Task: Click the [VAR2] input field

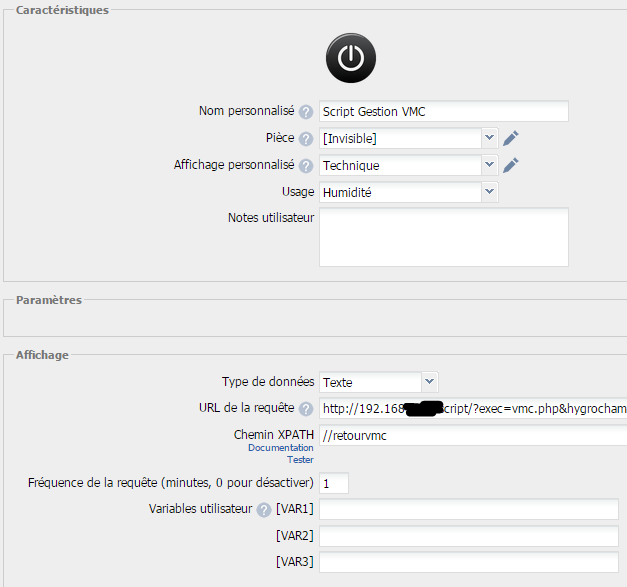Action: click(x=468, y=536)
